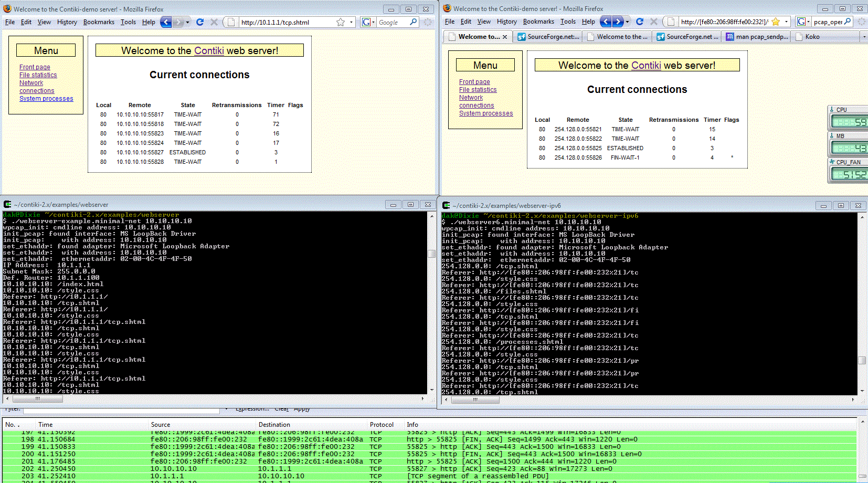
Task: Open Tools menu in the IPv6 Firefox window
Action: [x=568, y=22]
